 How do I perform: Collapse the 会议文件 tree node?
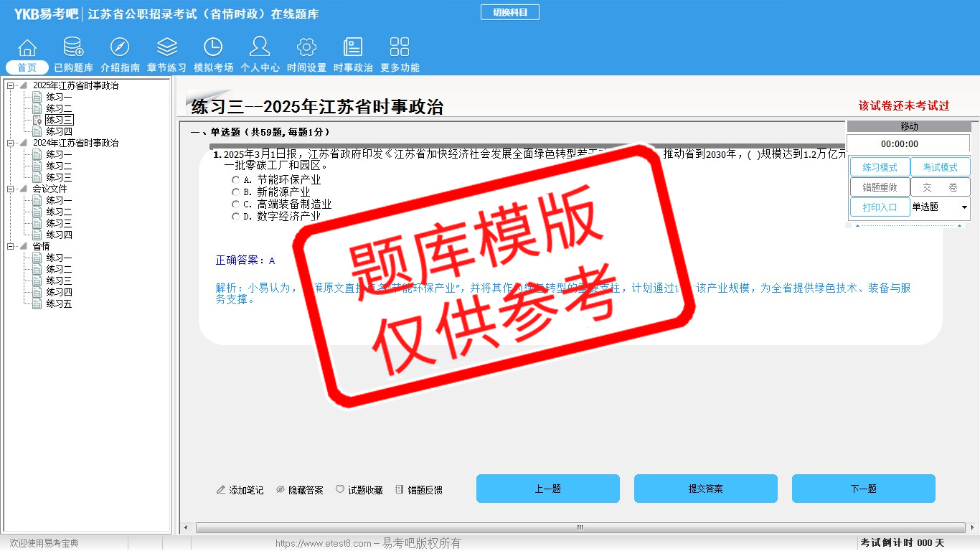(x=11, y=189)
